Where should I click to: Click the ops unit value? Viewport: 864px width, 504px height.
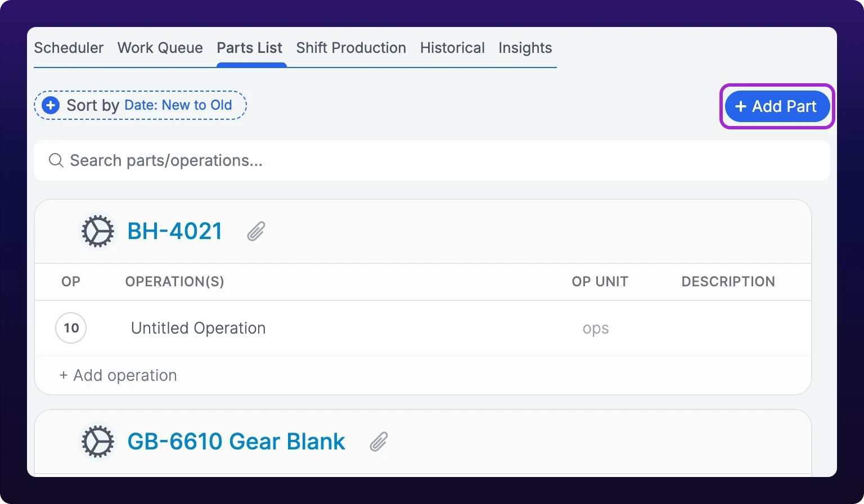[x=596, y=328]
